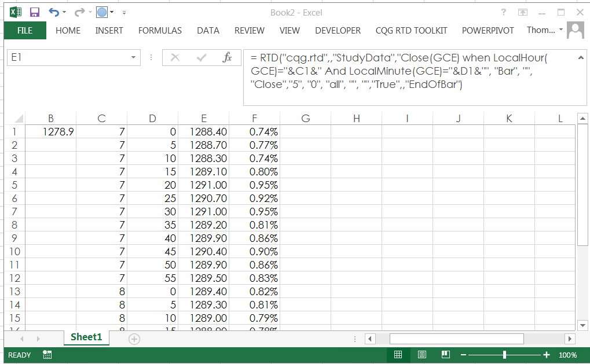
Task: Click the Save icon in quick access toolbar
Action: [35, 12]
